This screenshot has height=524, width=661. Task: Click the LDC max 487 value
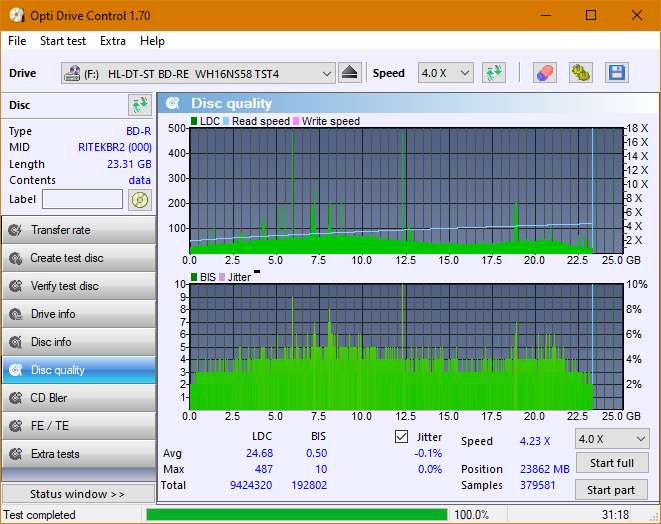tap(263, 469)
